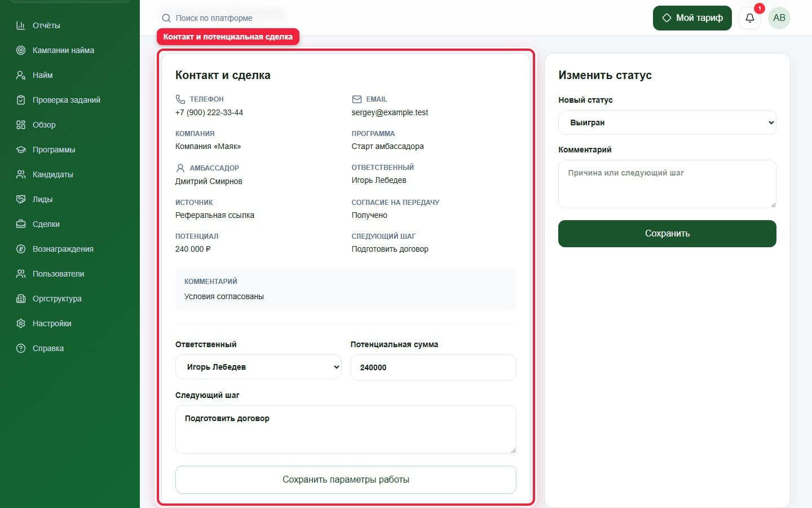Click phone number +7 (900) 222-33-44

coord(209,112)
